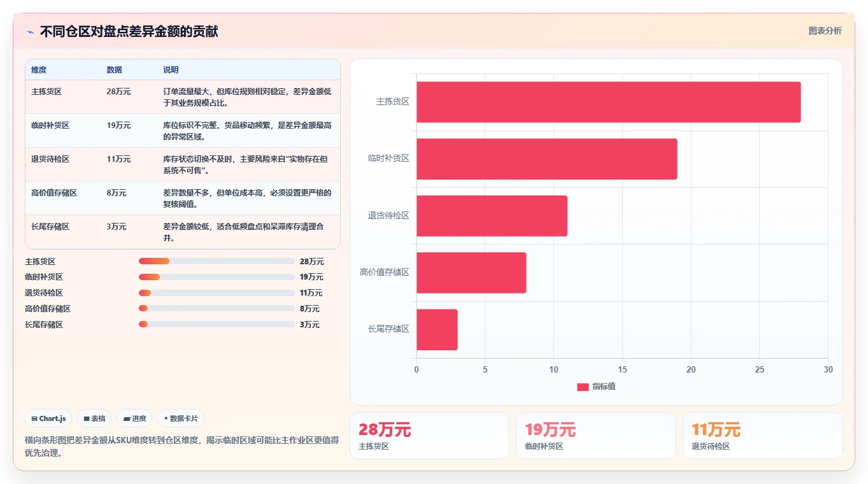868x484 pixels.
Task: Click the 11万元 table value
Action: [118, 159]
